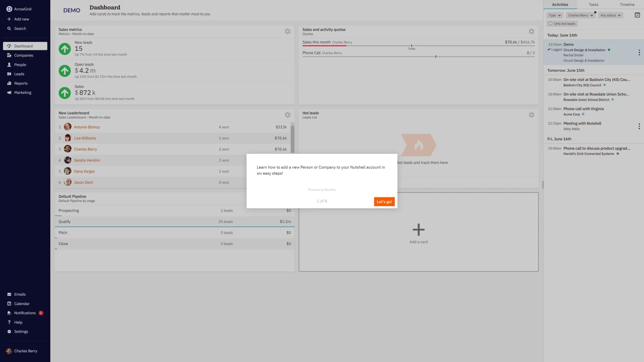Expand the Charles Berry assignee dropdown
The height and width of the screenshot is (362, 644).
pos(580,15)
